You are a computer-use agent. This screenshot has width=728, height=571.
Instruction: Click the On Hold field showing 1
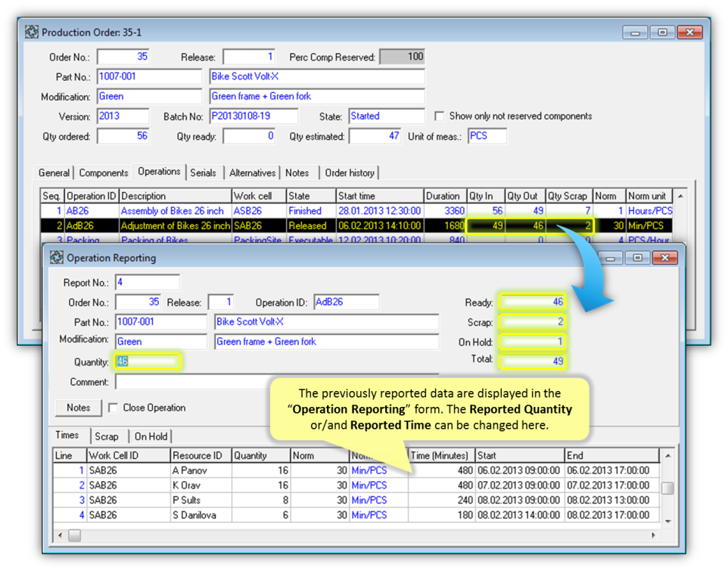click(x=533, y=342)
